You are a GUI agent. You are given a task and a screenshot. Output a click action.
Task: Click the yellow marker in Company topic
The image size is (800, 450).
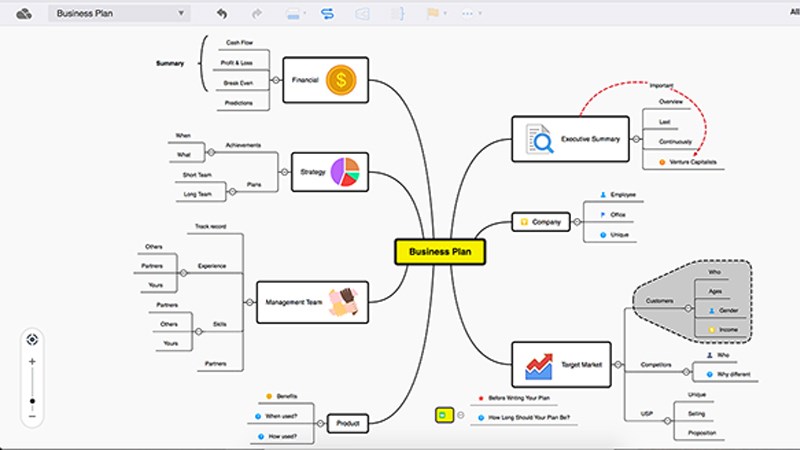(524, 222)
